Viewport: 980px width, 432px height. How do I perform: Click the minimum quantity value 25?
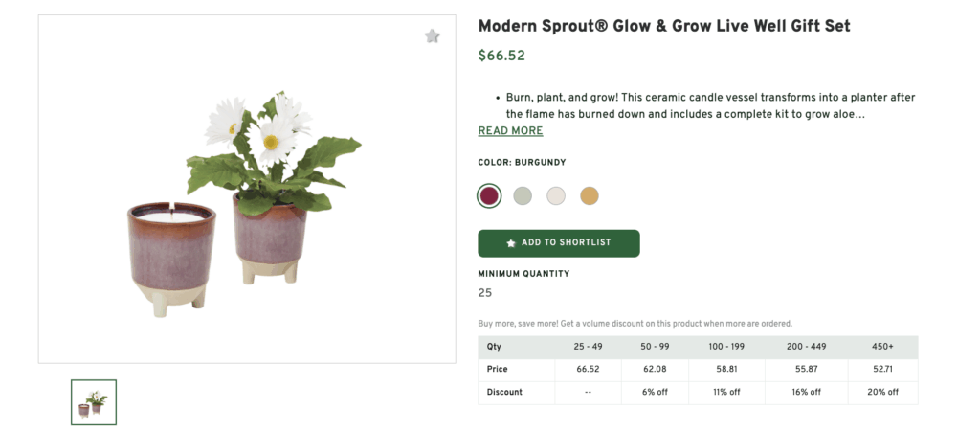click(x=485, y=293)
